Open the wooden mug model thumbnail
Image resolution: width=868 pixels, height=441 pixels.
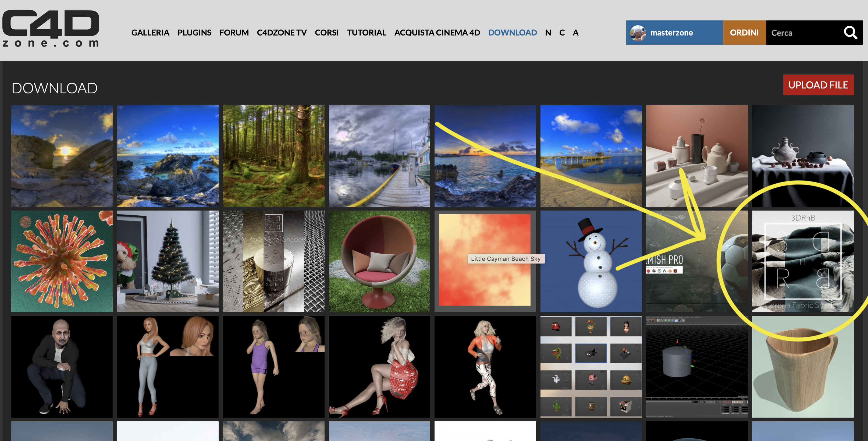(802, 367)
